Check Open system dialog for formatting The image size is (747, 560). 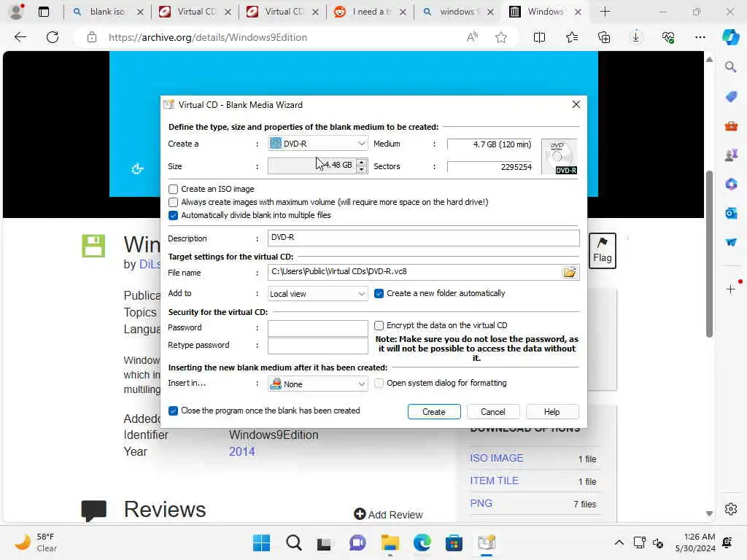coord(379,383)
